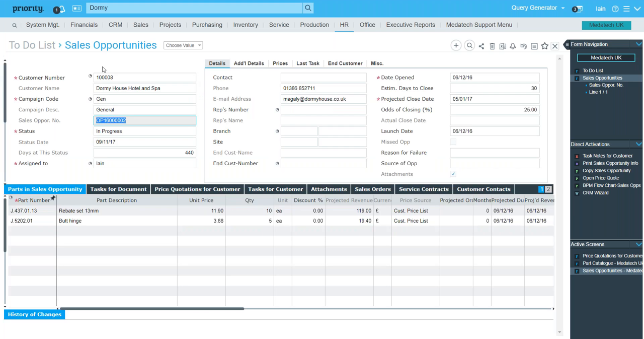Click the pin icon on Part Number column
This screenshot has width=644, height=339.
(x=53, y=198)
